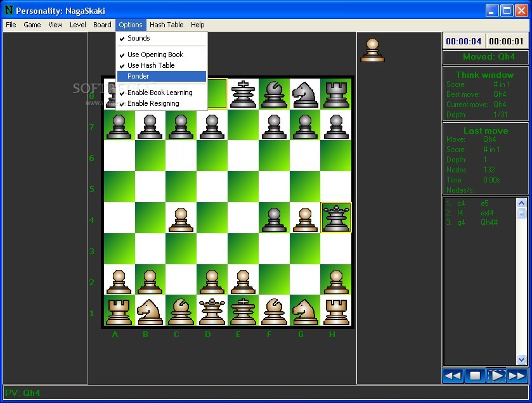Screen dimensions: 532x403
Task: Click move exf4 in move list
Action: pos(487,213)
